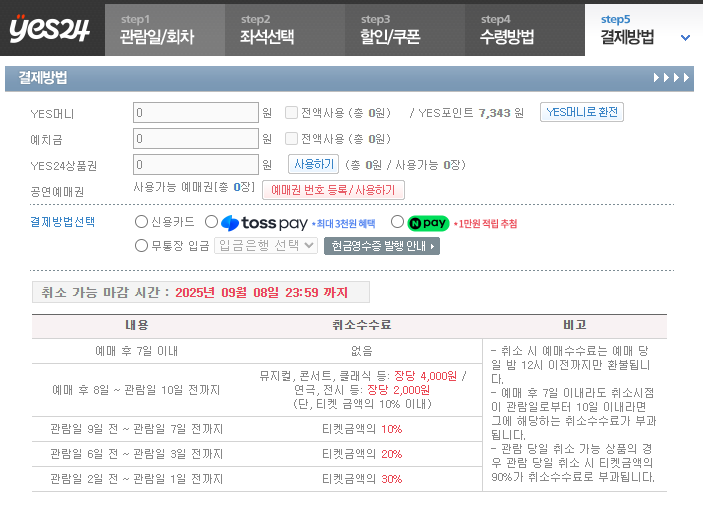This screenshot has height=510, width=703.
Task: Click cancellation deadline 2025년 09월 08일 23:59 까지
Action: click(x=261, y=293)
